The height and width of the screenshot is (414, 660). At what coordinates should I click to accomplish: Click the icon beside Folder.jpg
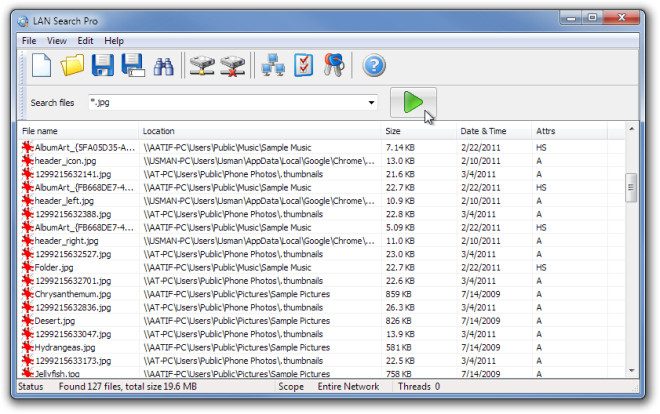point(27,267)
